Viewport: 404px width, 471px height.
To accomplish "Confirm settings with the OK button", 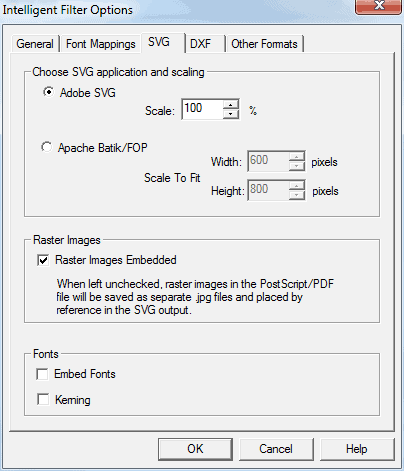I will click(195, 449).
